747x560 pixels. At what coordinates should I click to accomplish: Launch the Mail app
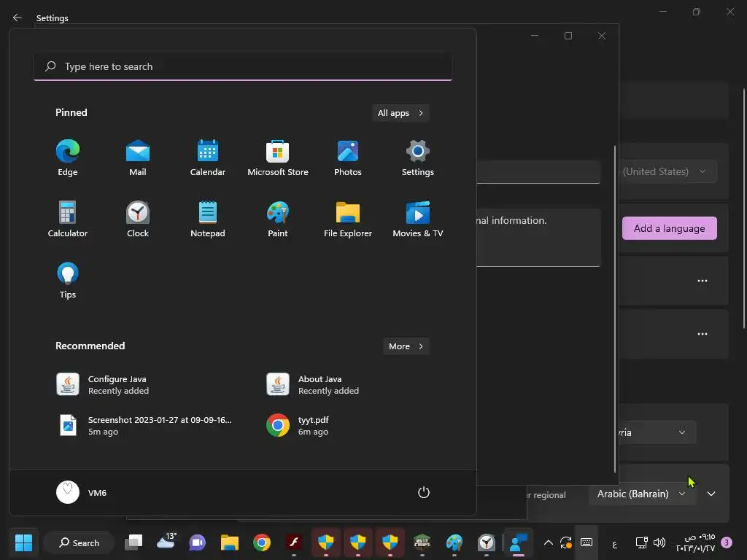pyautogui.click(x=138, y=158)
